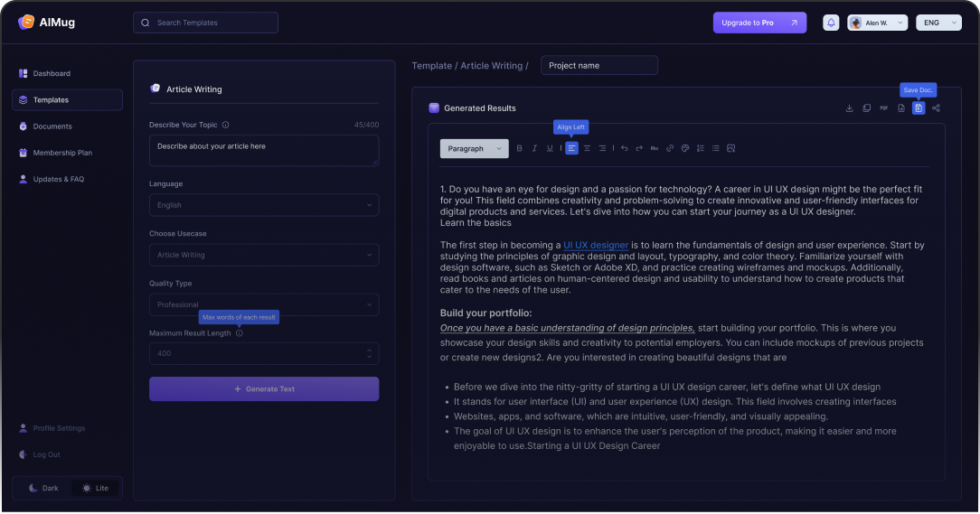Screen dimensions: 980x514
Task: Toggle bold formatting
Action: [519, 148]
